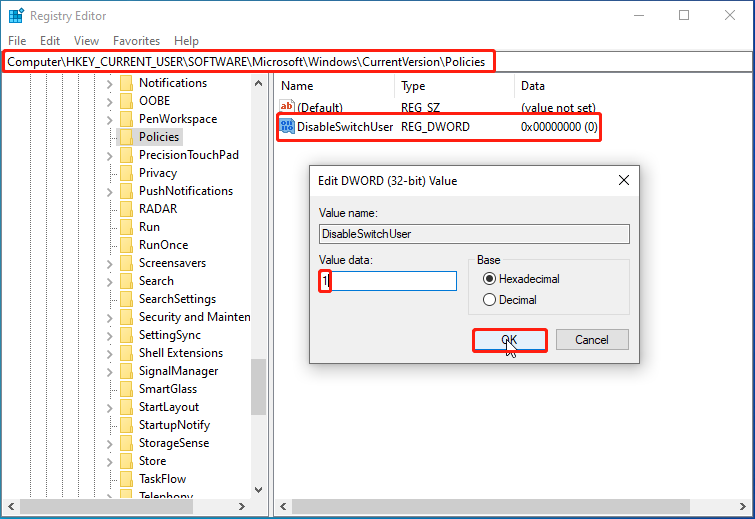Click the Search folder icon
The width and height of the screenshot is (755, 519).
(127, 281)
